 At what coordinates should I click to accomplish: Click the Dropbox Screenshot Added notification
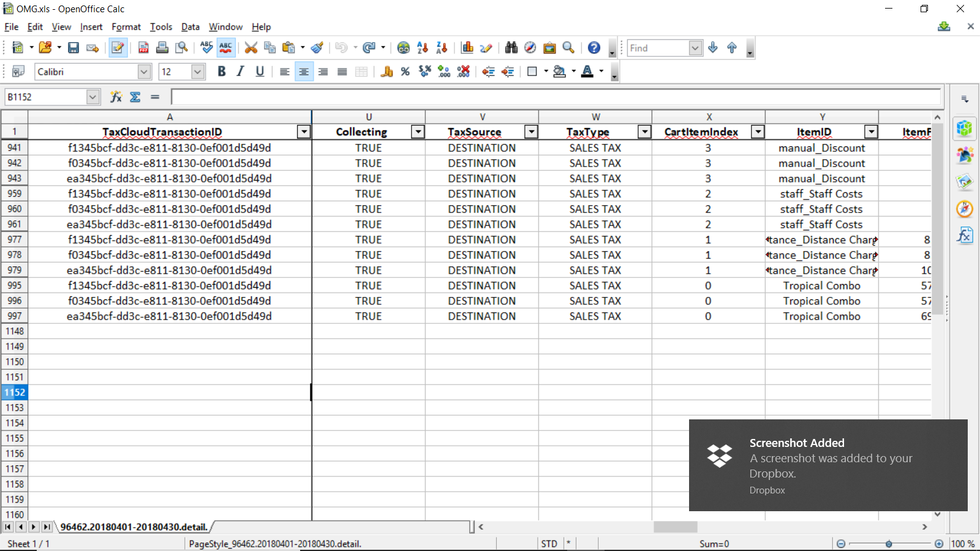tap(828, 465)
